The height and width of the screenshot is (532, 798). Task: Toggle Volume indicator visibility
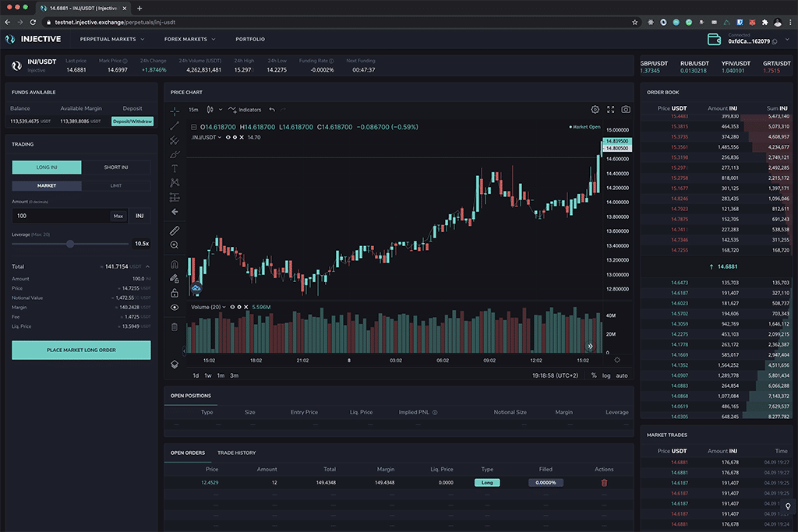click(232, 307)
